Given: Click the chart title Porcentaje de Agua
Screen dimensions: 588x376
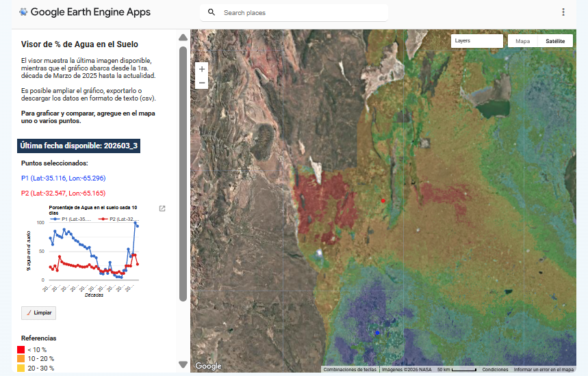Looking at the screenshot, I should (x=93, y=210).
